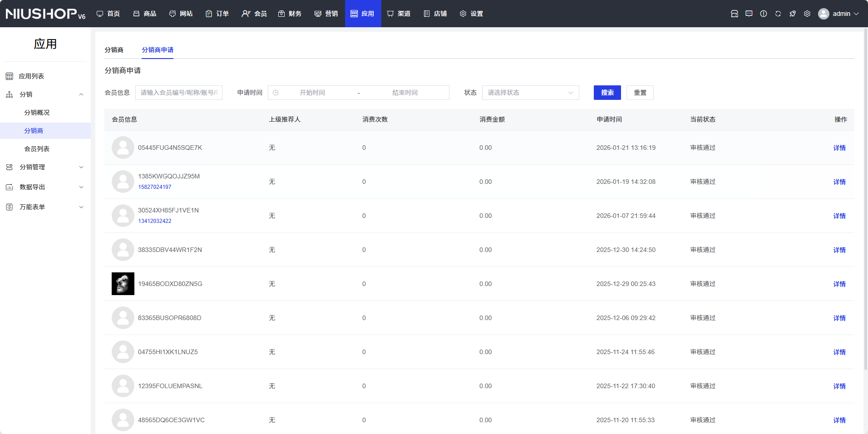Open the 应用列表 sidebar item
The width and height of the screenshot is (868, 434).
[31, 76]
